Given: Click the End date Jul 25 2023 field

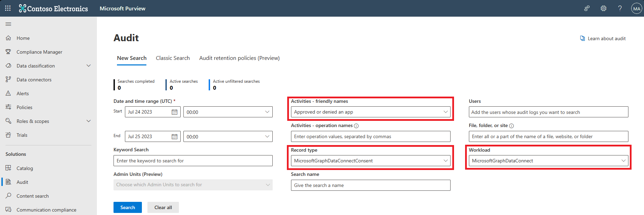Looking at the screenshot, I should point(153,136).
